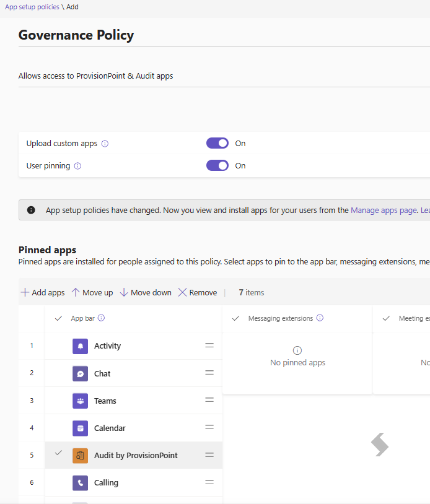Toggle checkmark in Meeting extensions header
The width and height of the screenshot is (430, 504).
[386, 318]
